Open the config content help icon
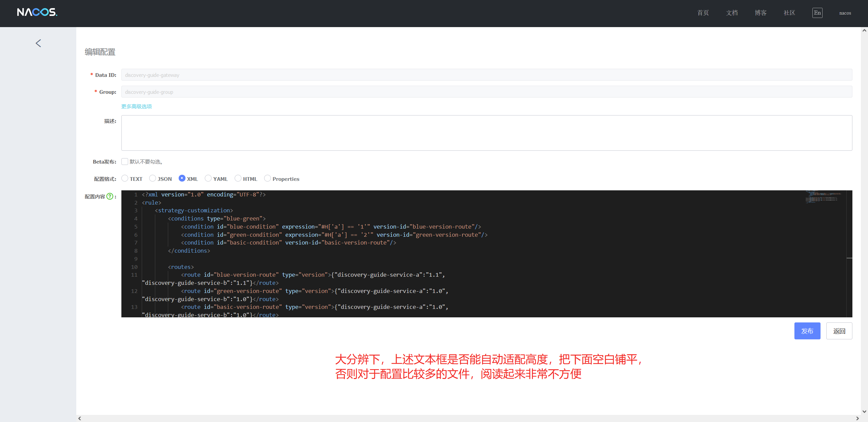The image size is (868, 422). click(110, 196)
